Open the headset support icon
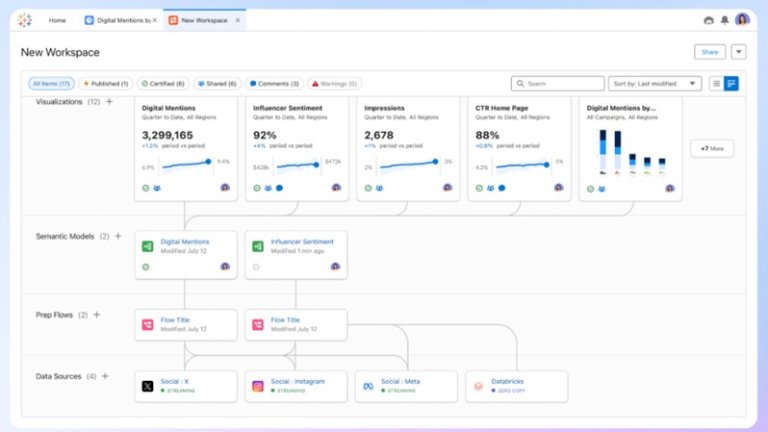 pos(708,20)
